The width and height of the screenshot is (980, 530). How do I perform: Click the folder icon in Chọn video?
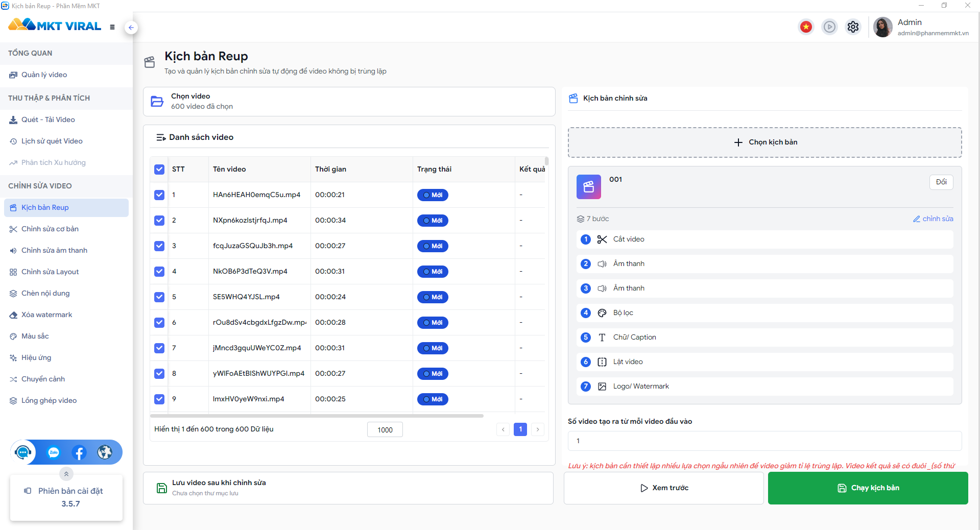click(157, 102)
